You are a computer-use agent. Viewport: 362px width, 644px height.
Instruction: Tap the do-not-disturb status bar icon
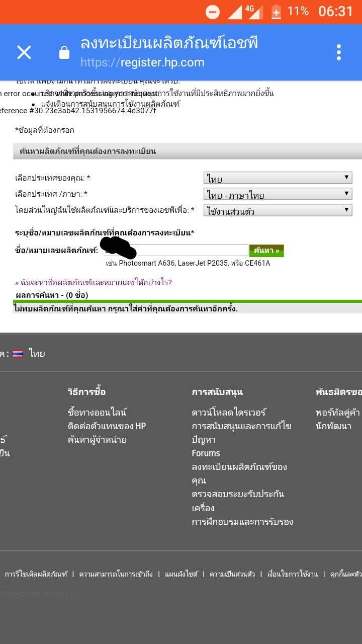213,12
